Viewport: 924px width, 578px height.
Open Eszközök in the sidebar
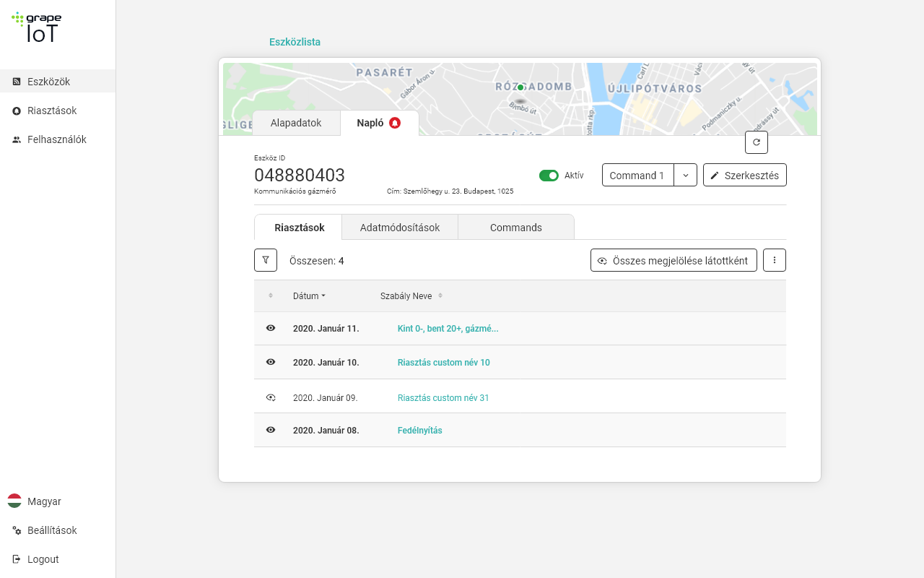coord(58,82)
